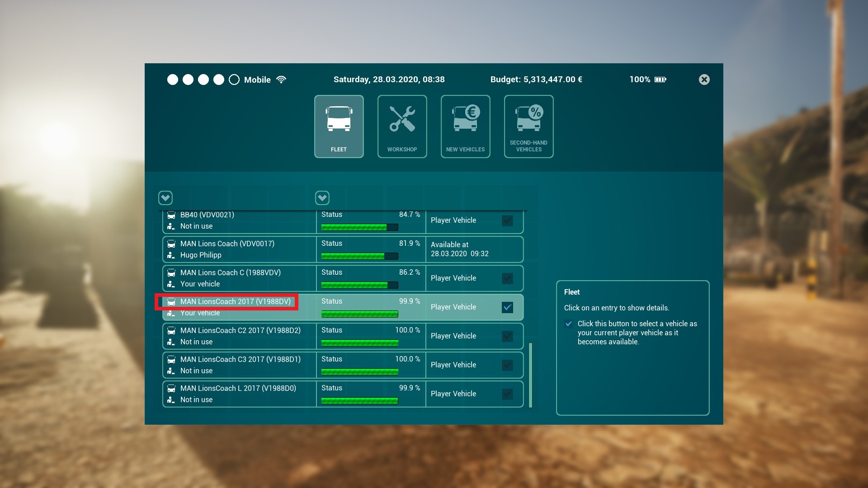868x488 pixels.
Task: Click bus icon beside MAN Lions Coach C
Action: (171, 273)
